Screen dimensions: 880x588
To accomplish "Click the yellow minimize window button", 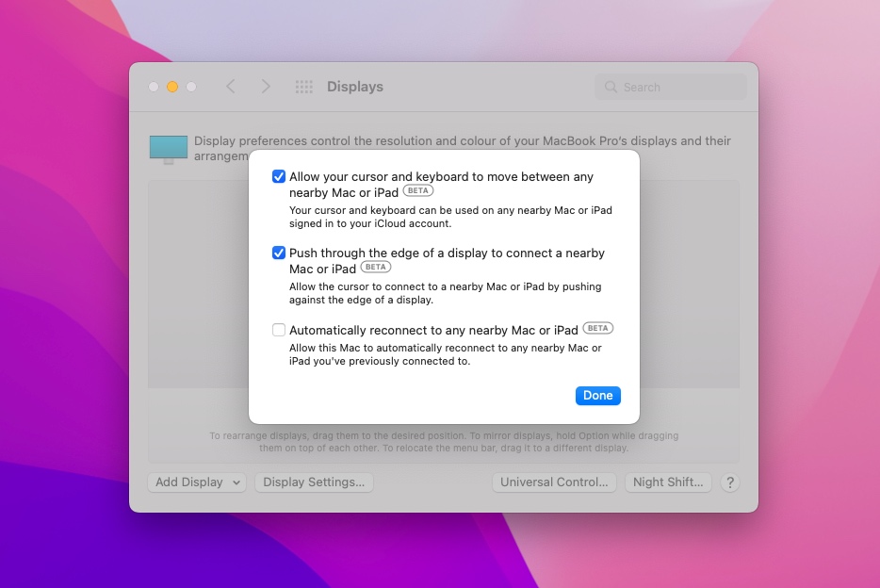I will coord(172,87).
